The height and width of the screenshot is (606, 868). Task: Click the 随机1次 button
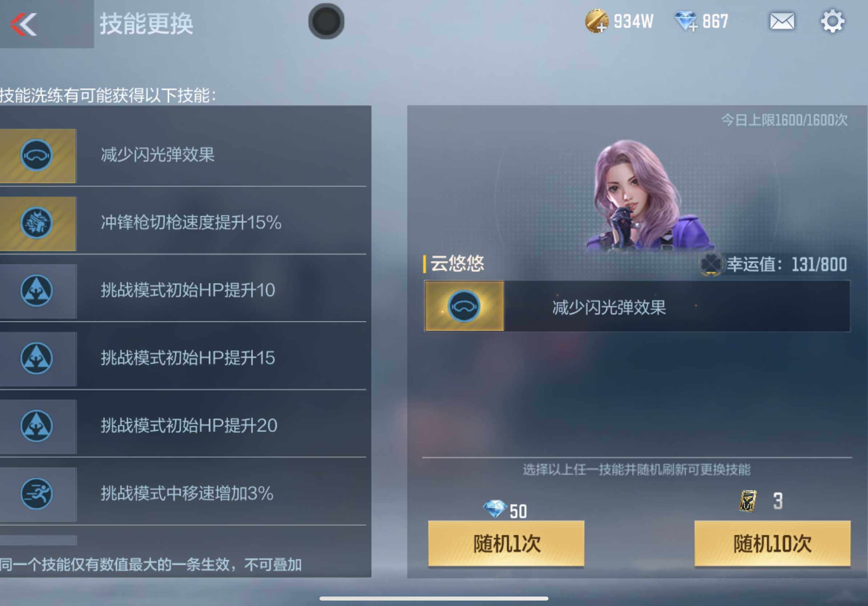click(506, 543)
